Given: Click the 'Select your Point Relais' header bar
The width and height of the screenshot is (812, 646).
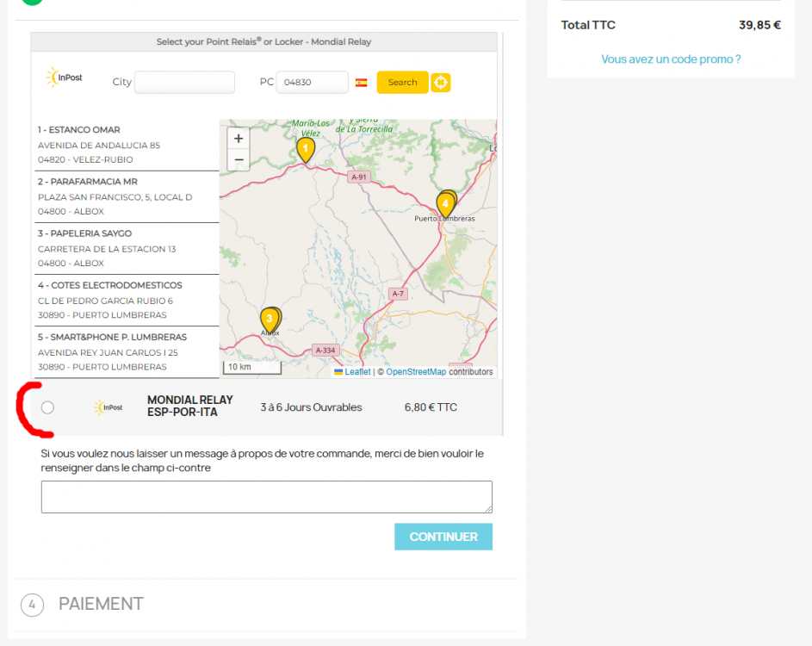Looking at the screenshot, I should (x=263, y=42).
